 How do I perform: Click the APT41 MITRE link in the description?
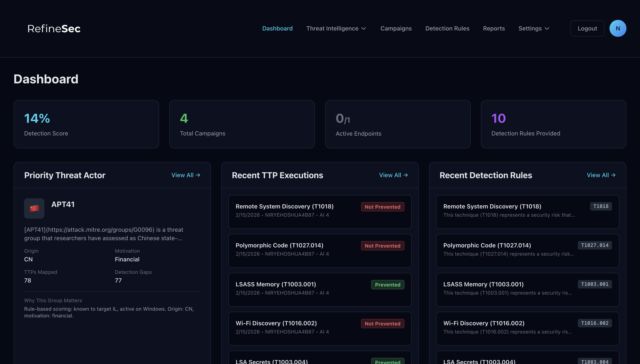(x=100, y=229)
